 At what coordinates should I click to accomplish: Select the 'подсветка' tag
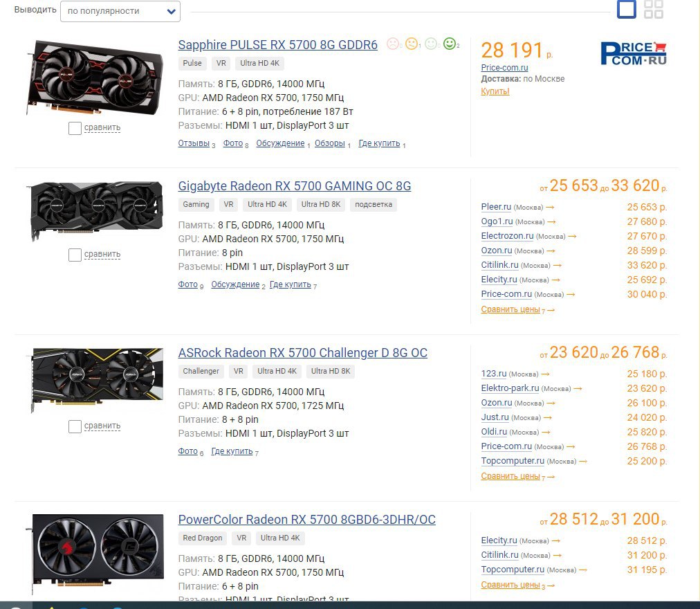374,204
